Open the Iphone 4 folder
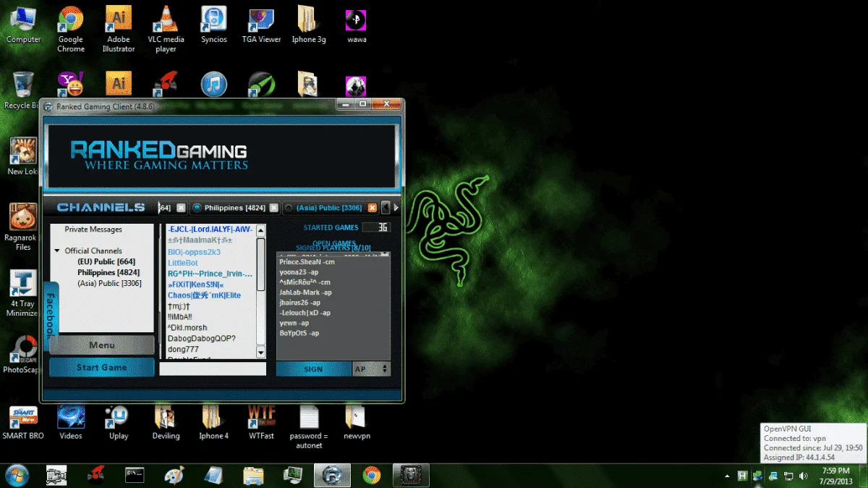This screenshot has width=868, height=488. coord(213,422)
